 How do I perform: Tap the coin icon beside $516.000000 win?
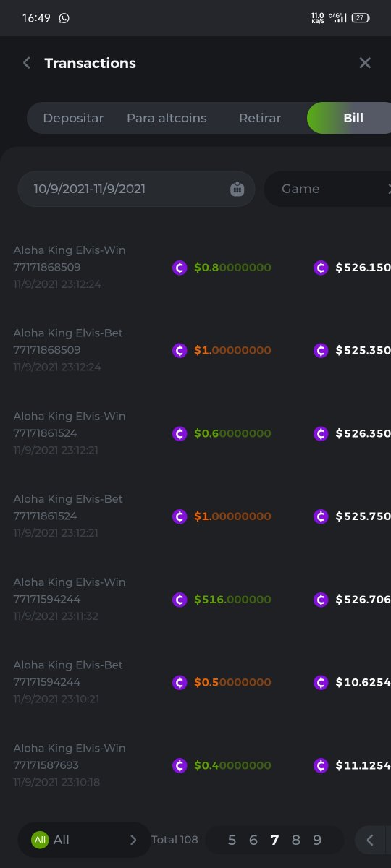click(x=180, y=600)
